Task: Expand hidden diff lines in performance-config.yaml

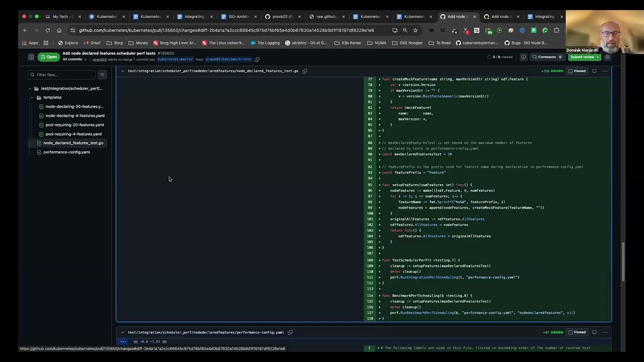Action: pyautogui.click(x=123, y=341)
